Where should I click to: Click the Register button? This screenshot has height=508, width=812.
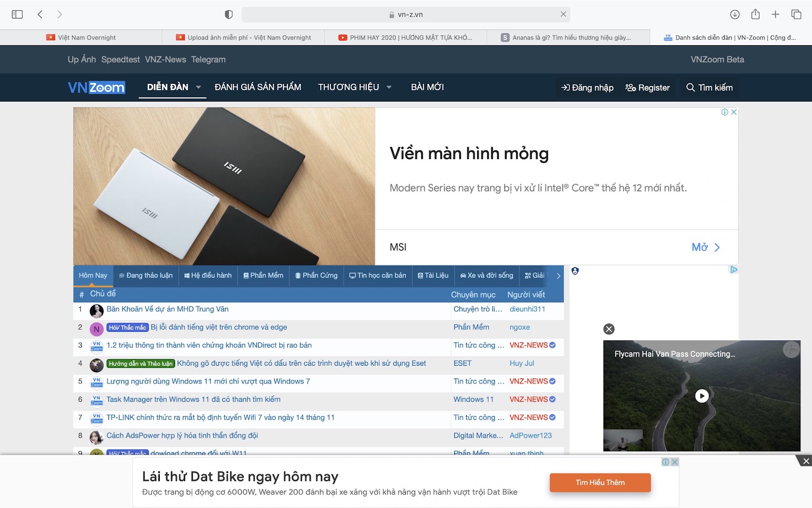point(648,88)
